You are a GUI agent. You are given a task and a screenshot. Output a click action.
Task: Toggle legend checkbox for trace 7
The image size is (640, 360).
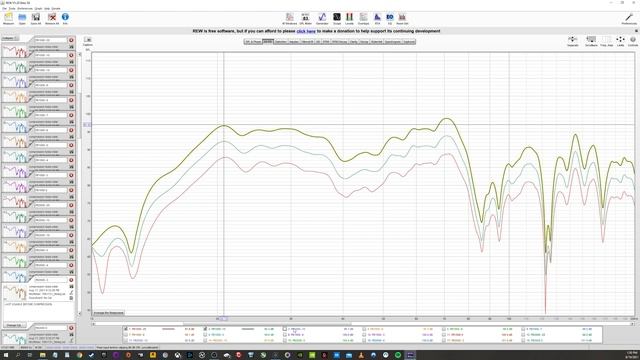[x=126, y=335]
